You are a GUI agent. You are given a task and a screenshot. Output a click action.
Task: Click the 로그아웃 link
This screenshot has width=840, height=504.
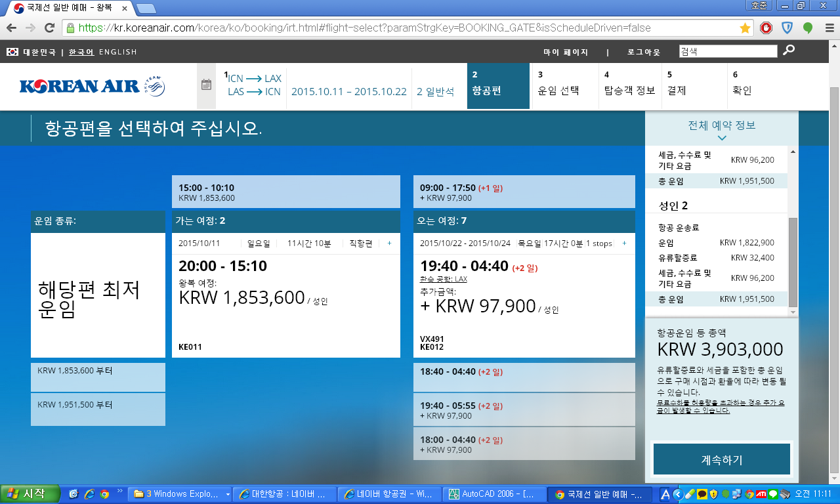(644, 52)
